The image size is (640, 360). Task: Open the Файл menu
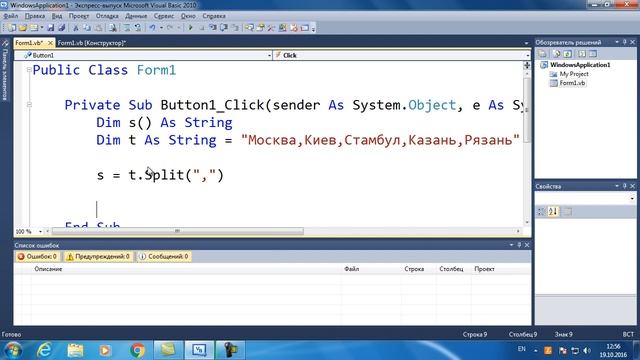click(11, 16)
